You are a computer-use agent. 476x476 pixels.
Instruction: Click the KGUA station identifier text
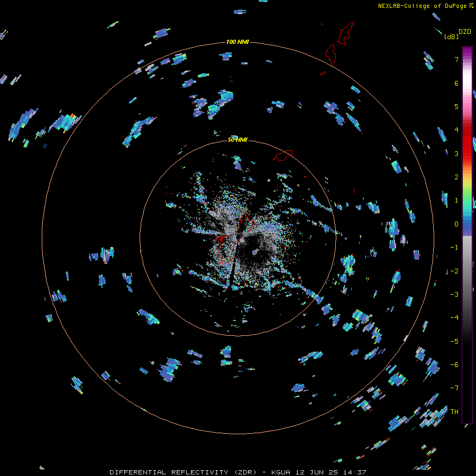coord(281,472)
